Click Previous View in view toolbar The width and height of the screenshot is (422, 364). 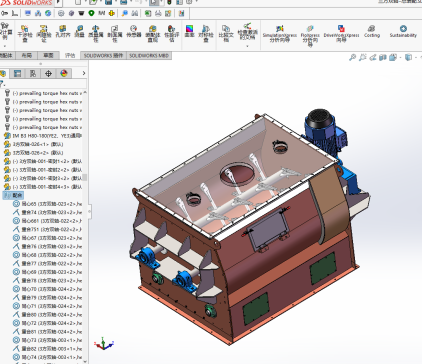tap(373, 57)
